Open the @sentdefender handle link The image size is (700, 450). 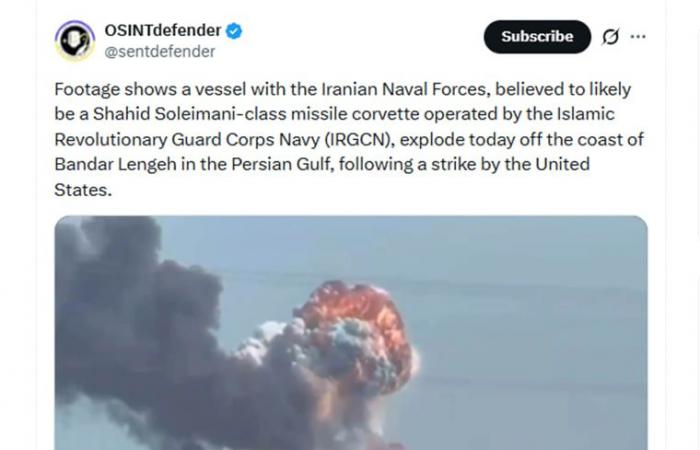click(x=160, y=52)
